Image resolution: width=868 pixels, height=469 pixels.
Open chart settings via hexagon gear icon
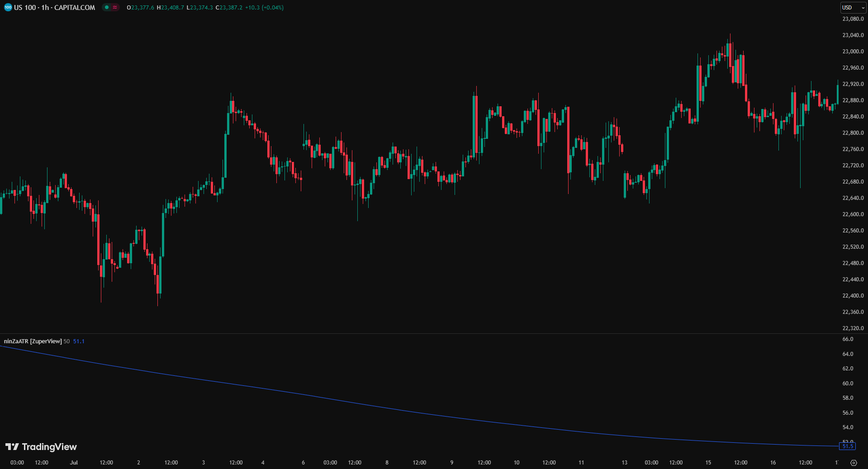click(x=854, y=463)
